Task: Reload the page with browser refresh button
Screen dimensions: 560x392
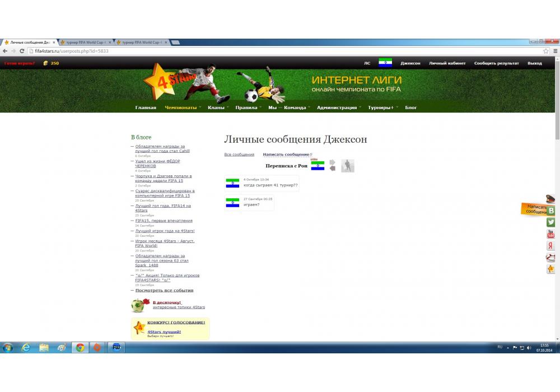Action: (x=22, y=51)
